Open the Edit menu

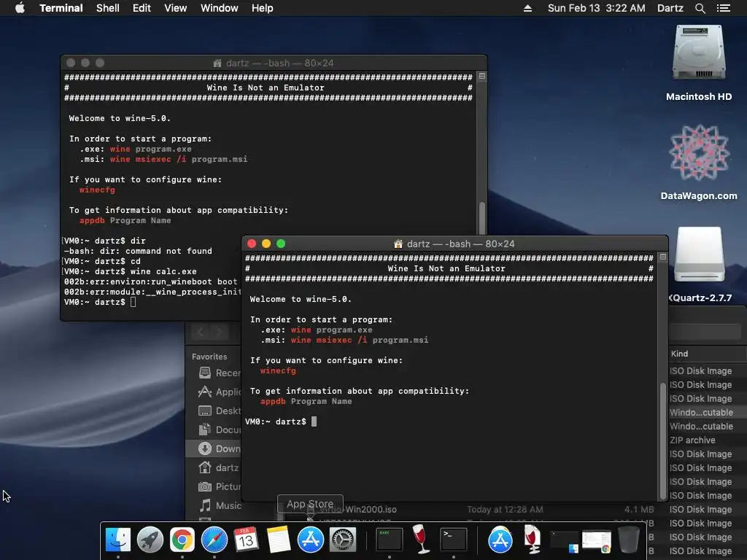point(142,8)
